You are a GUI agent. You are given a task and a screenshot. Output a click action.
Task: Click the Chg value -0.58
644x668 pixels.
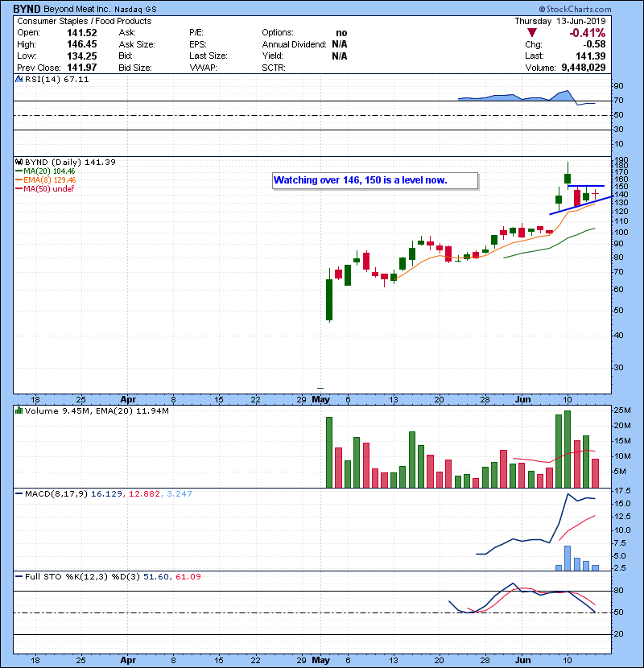[x=594, y=44]
